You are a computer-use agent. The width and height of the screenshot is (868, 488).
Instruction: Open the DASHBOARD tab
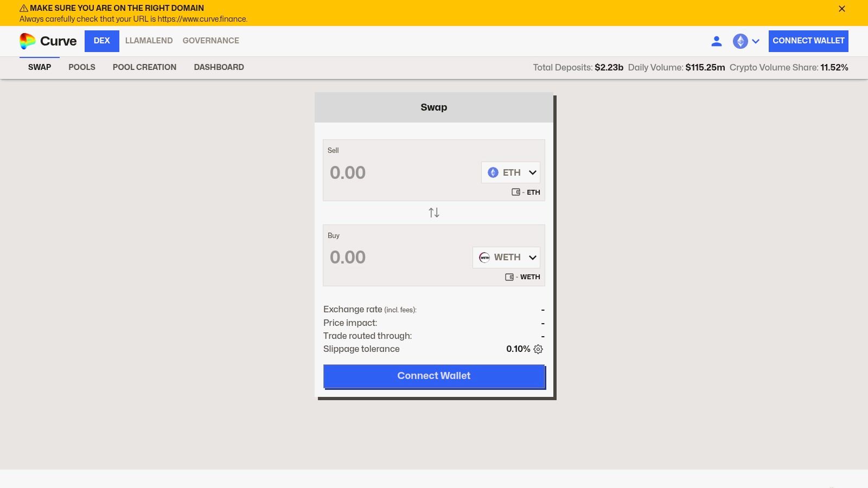click(219, 67)
